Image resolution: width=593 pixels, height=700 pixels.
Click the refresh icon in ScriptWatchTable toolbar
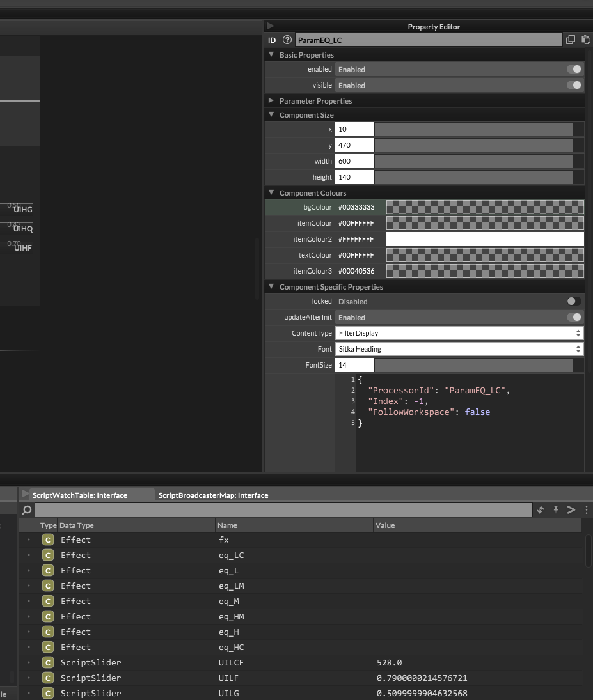(x=541, y=509)
